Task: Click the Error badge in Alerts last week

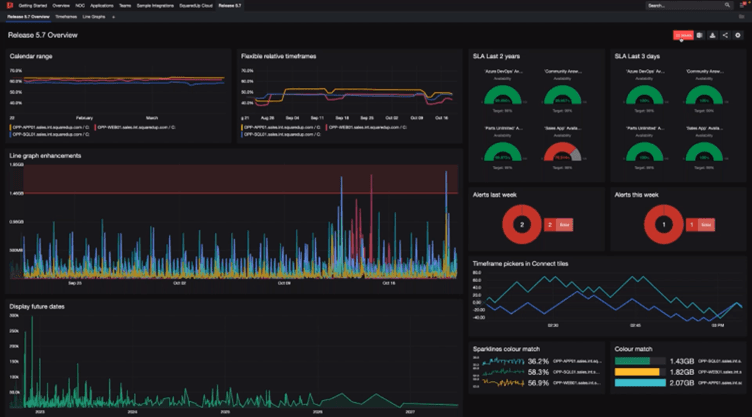Action: click(x=558, y=226)
